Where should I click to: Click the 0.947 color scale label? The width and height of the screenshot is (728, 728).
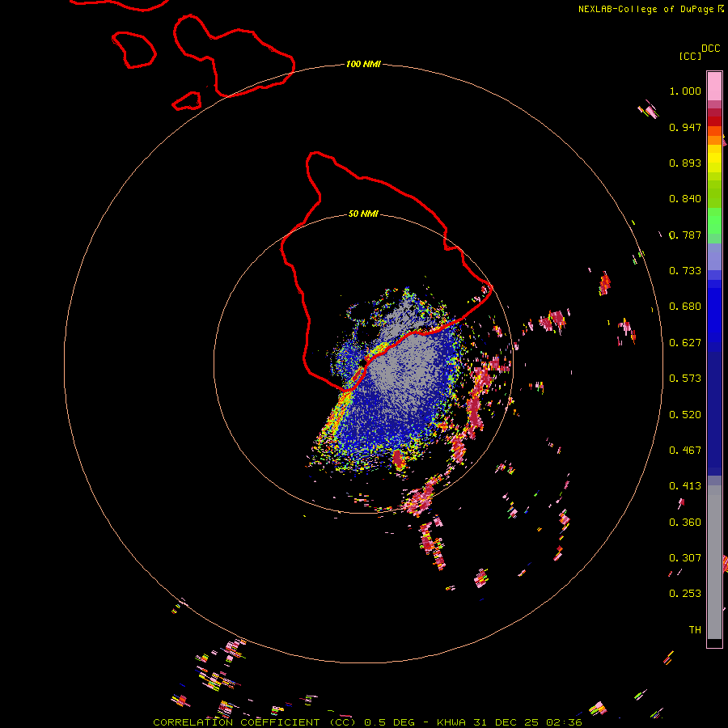(685, 127)
